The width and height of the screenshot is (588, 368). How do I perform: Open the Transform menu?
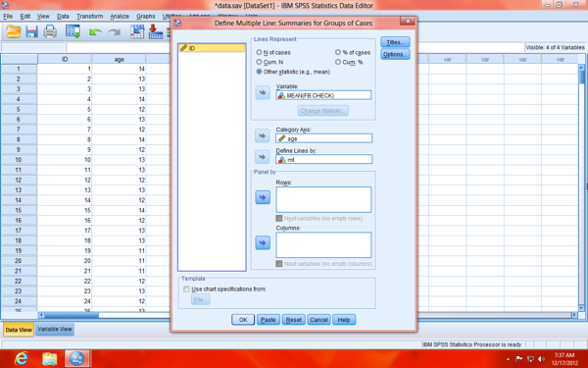click(89, 16)
